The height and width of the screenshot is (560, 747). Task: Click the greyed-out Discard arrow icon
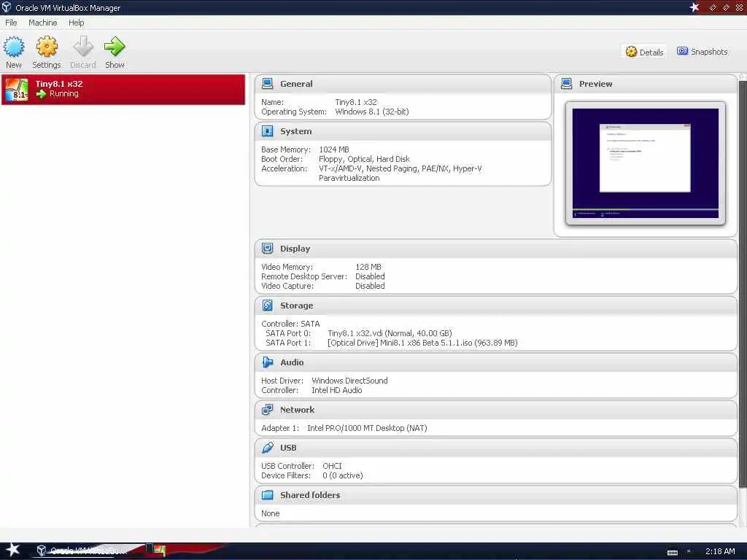point(83,47)
